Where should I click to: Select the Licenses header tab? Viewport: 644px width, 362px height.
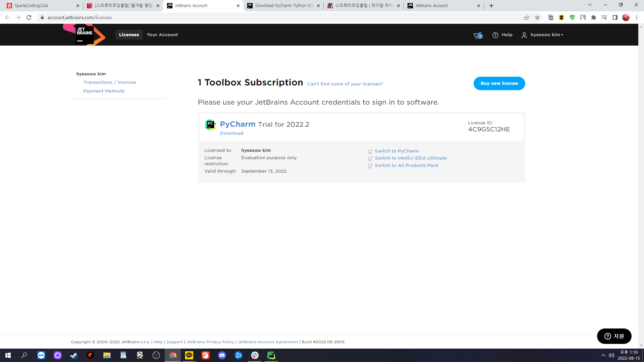pyautogui.click(x=129, y=35)
